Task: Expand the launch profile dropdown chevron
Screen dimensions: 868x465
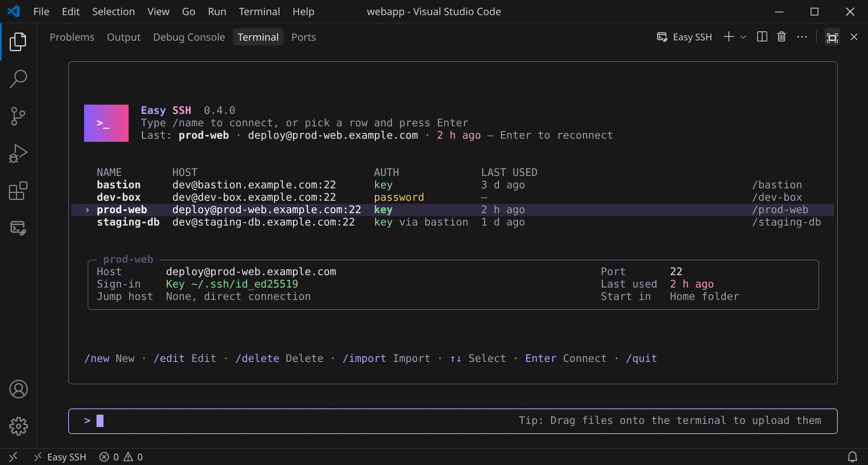Action: tap(743, 37)
